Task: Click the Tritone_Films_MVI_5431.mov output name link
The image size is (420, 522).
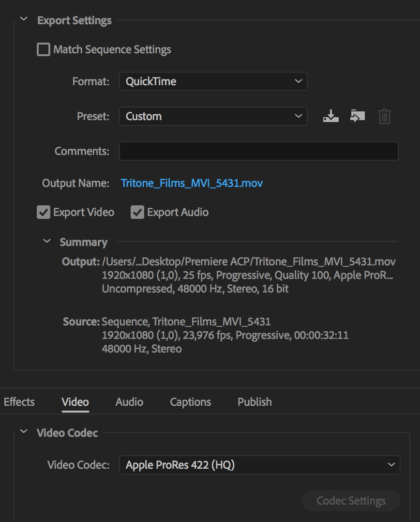Action: click(192, 183)
